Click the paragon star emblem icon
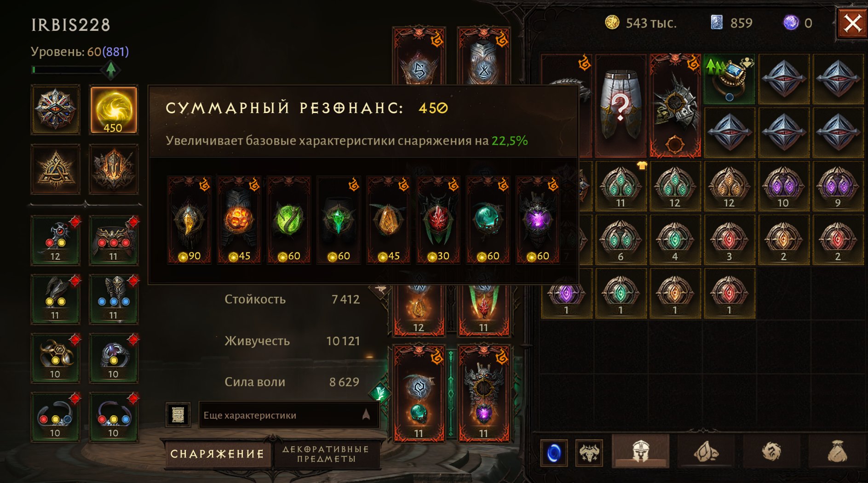 (56, 110)
